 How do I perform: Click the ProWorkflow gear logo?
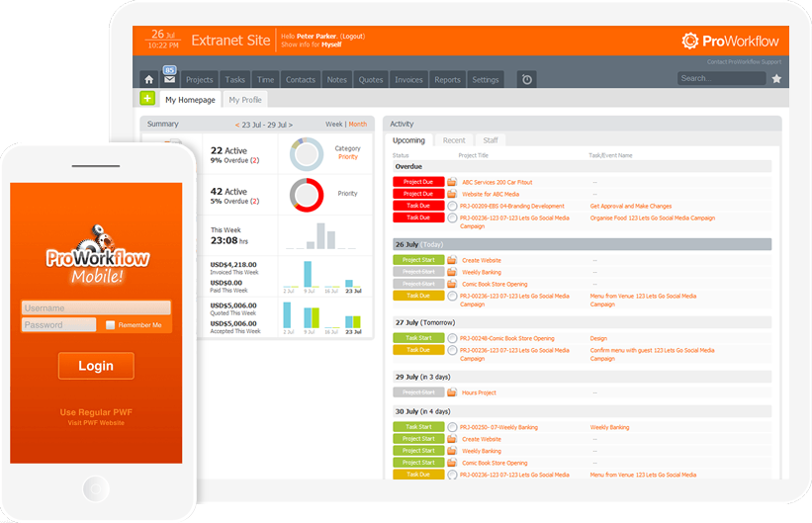(x=690, y=41)
